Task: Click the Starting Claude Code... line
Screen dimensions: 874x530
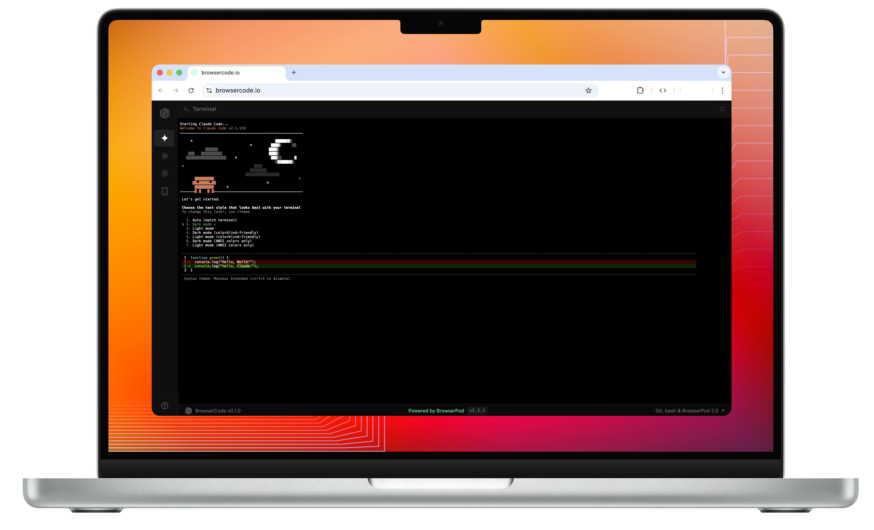Action: [x=204, y=124]
